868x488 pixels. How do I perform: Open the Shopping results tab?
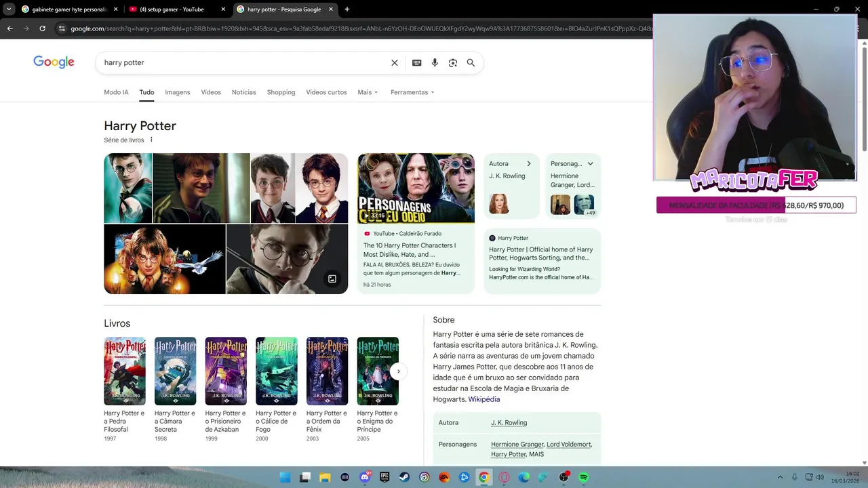281,92
